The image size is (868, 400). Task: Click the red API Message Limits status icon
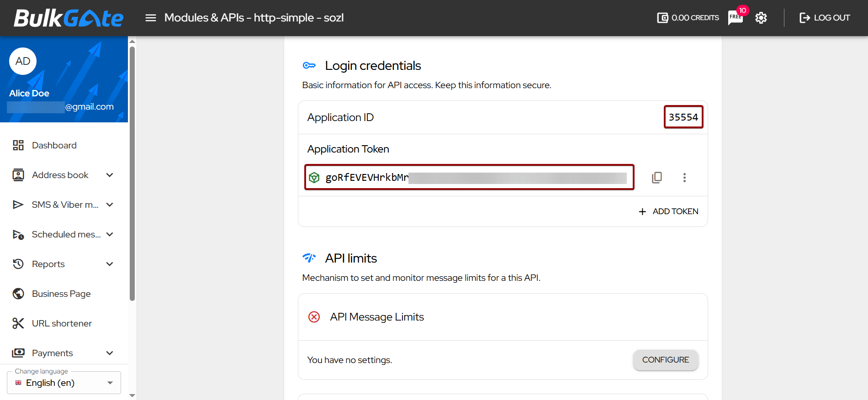pos(314,317)
